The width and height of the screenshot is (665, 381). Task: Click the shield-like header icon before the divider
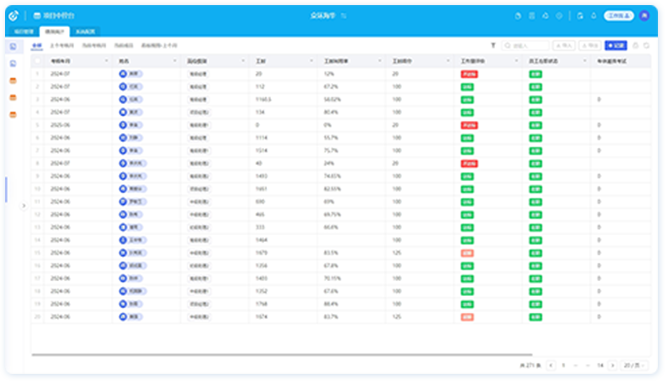coord(559,16)
